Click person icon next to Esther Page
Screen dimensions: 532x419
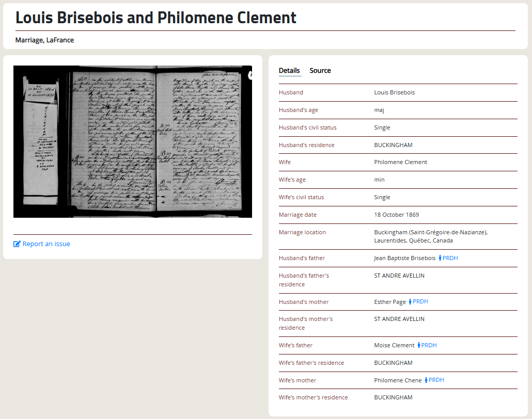(x=410, y=302)
